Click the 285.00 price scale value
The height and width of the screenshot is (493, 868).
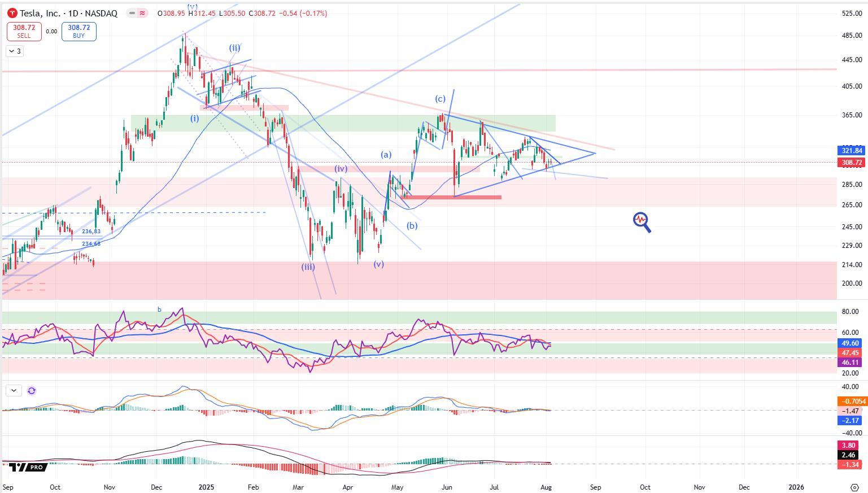[852, 185]
